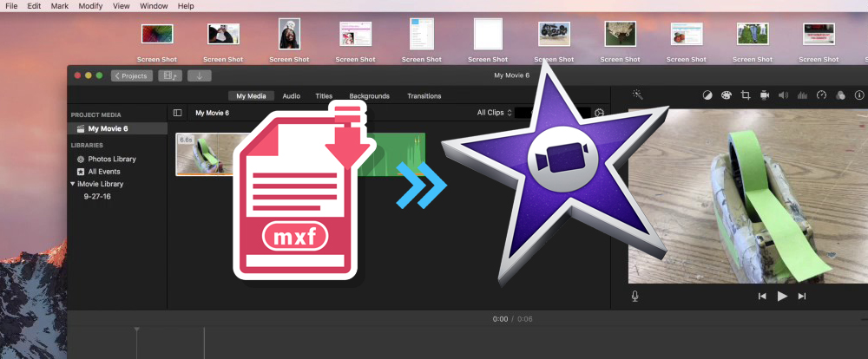
Task: Go back to Projects
Action: click(x=132, y=75)
